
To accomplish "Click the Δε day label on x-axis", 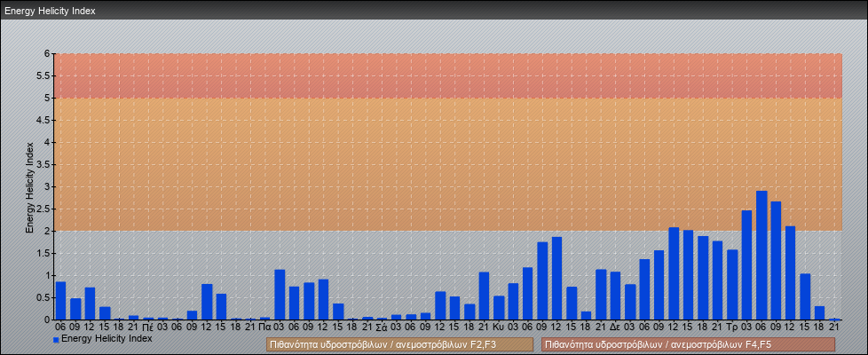I will click(x=615, y=327).
